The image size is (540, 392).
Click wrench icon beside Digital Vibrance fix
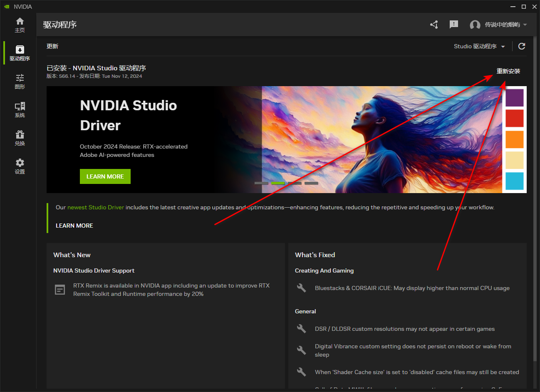point(302,350)
